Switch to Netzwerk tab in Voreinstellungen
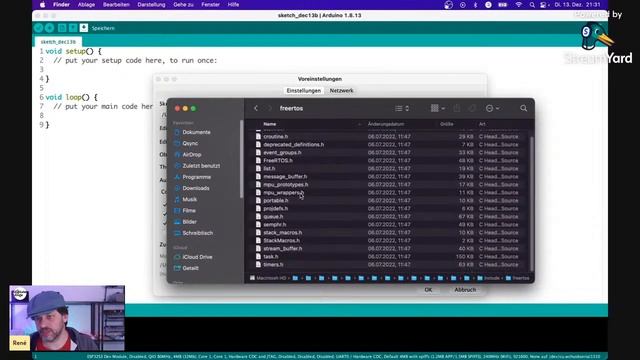Screen dimensions: 640x360 coord(341,91)
